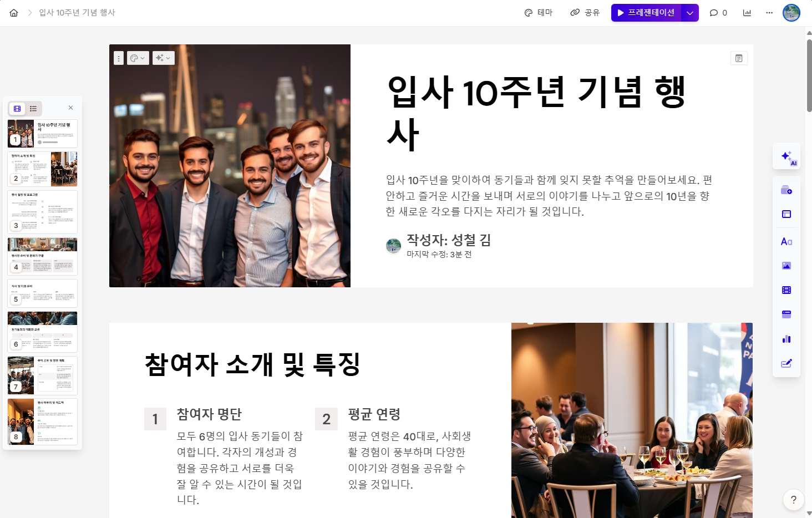This screenshot has height=518, width=812.
Task: Select slide 4 thumbnail in sidebar
Action: coord(43,257)
